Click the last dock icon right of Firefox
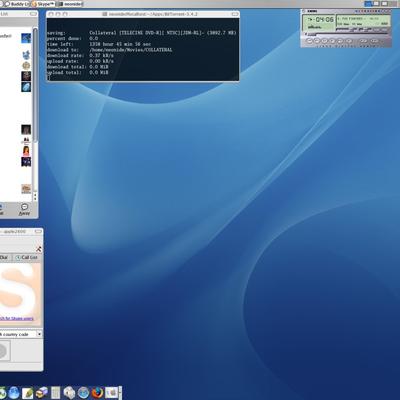Screen dimensions: 400x400 111,393
